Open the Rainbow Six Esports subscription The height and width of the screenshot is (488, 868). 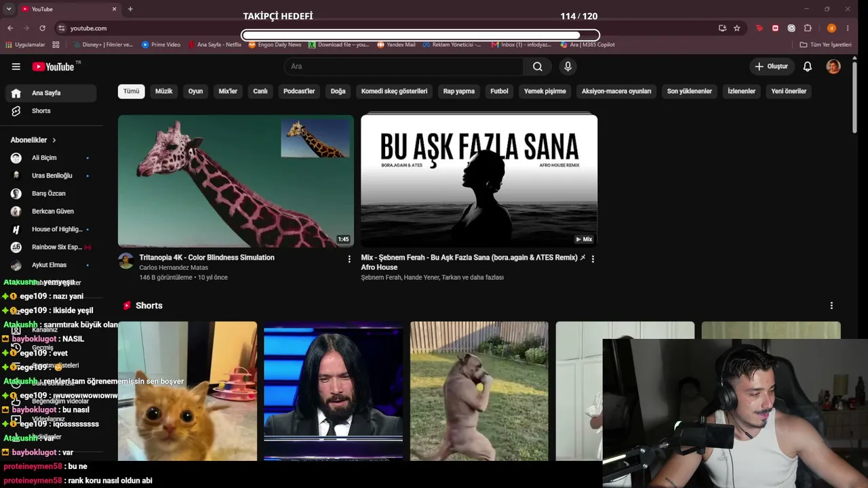51,247
